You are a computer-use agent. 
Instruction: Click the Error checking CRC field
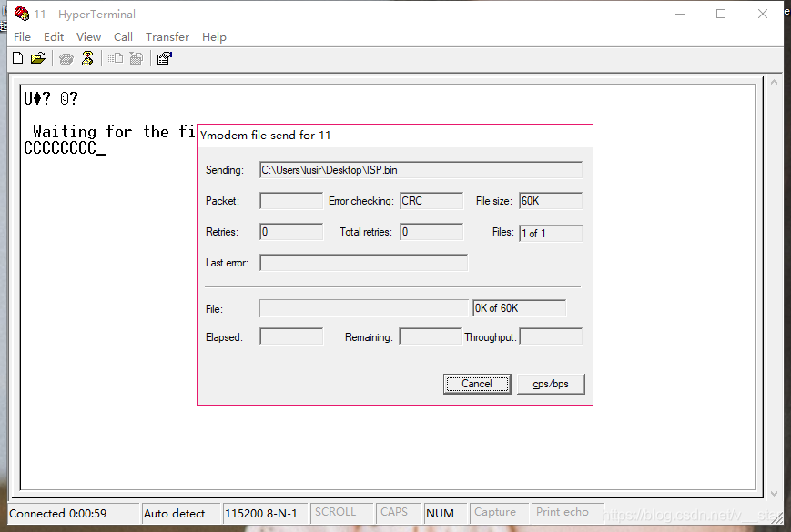[x=431, y=200]
